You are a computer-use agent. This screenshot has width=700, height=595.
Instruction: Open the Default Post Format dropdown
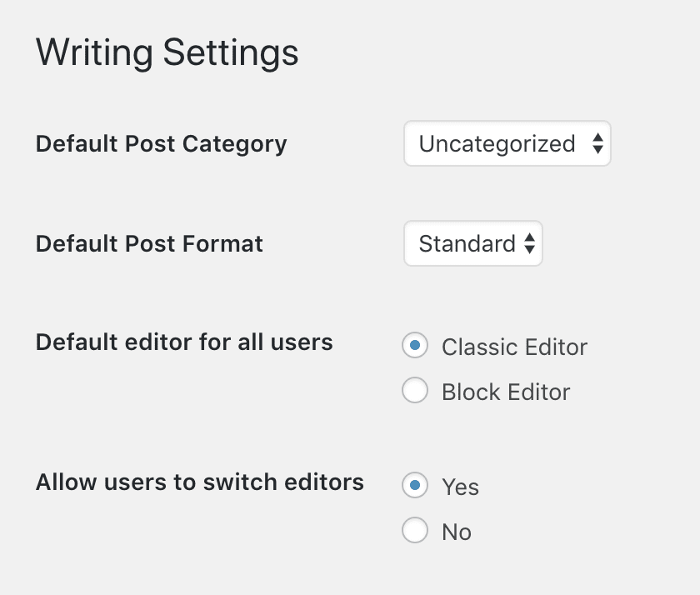coord(472,243)
